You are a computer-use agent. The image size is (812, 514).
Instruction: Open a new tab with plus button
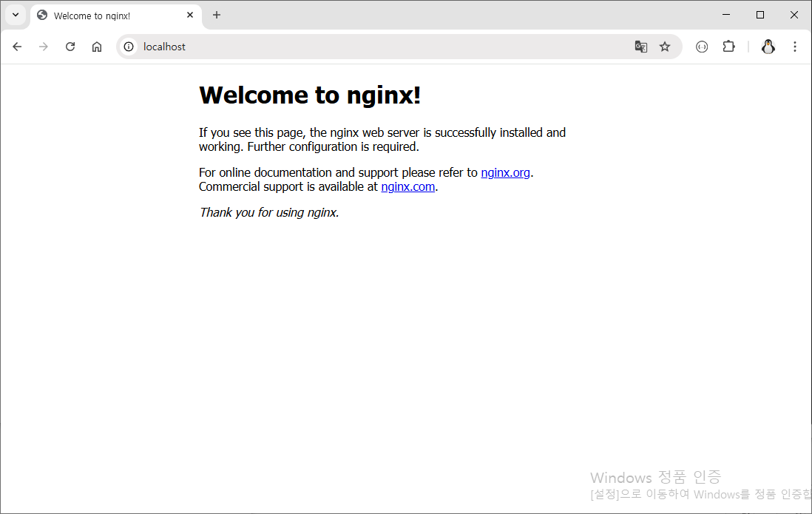tap(217, 15)
